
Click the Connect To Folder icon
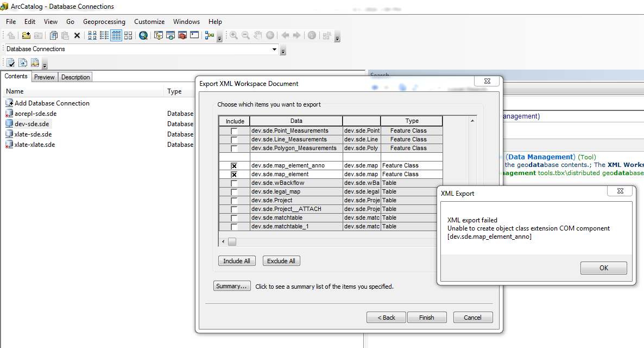click(x=26, y=35)
